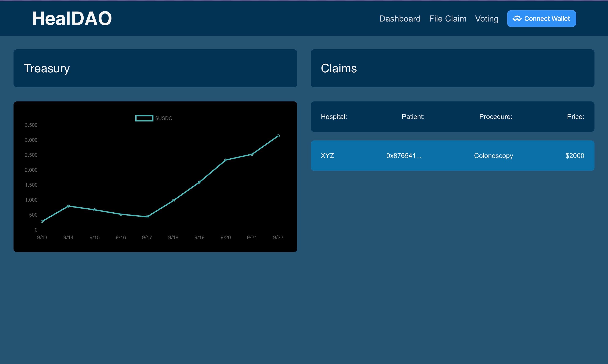
Task: Click the WalletConnect icon in the button
Action: click(x=517, y=19)
